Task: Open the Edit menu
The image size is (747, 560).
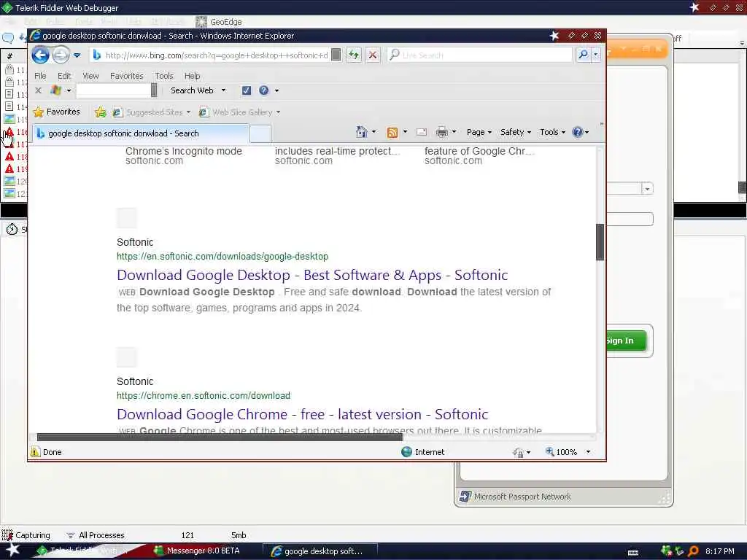Action: tap(64, 76)
